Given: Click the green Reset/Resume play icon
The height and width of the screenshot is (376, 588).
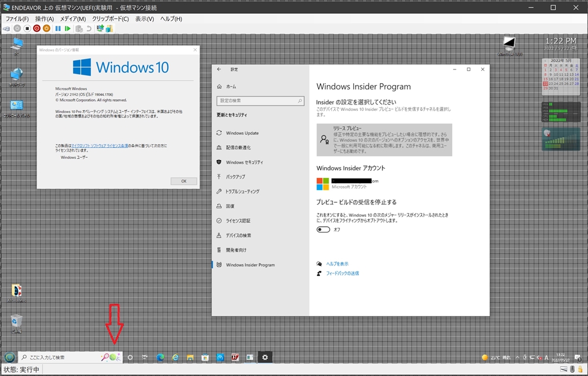Looking at the screenshot, I should click(x=68, y=29).
